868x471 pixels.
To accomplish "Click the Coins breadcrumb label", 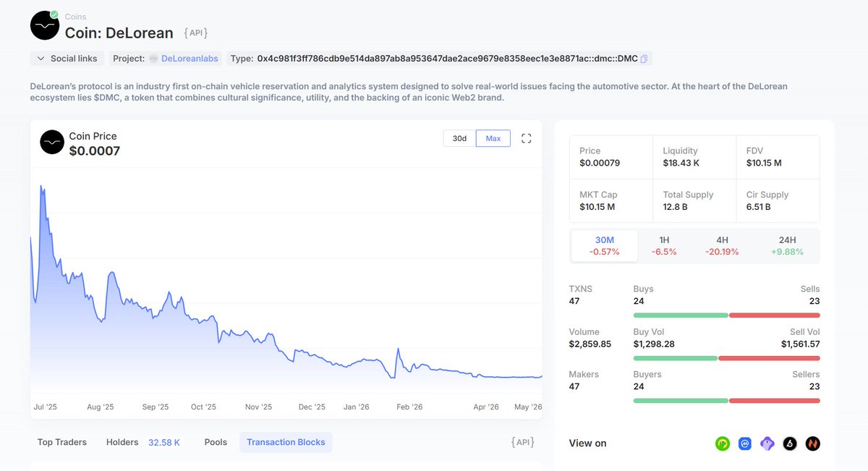I will (x=75, y=17).
